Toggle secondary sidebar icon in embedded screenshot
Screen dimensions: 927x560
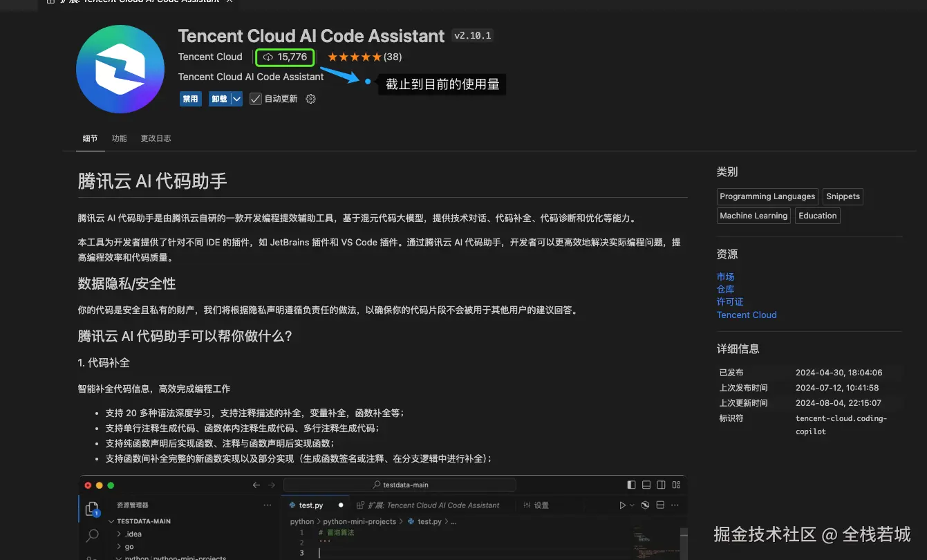(x=662, y=485)
